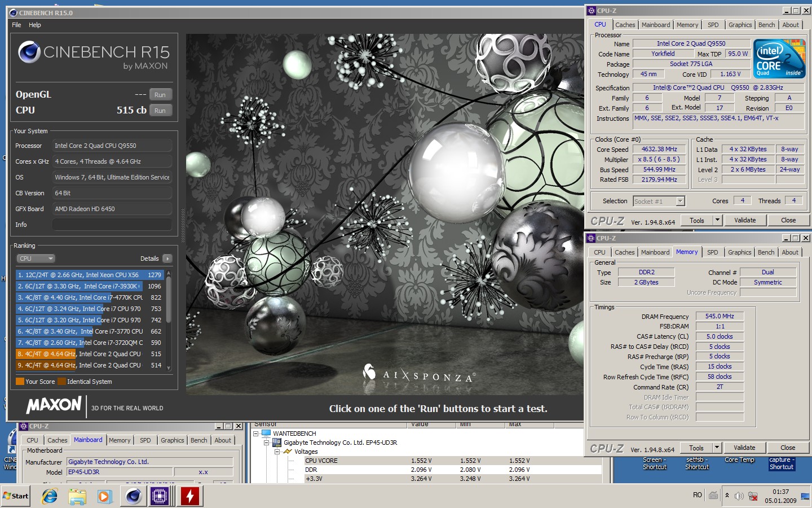The width and height of the screenshot is (812, 508).
Task: Open Windows Explorer folder icon in taskbar
Action: tap(77, 496)
